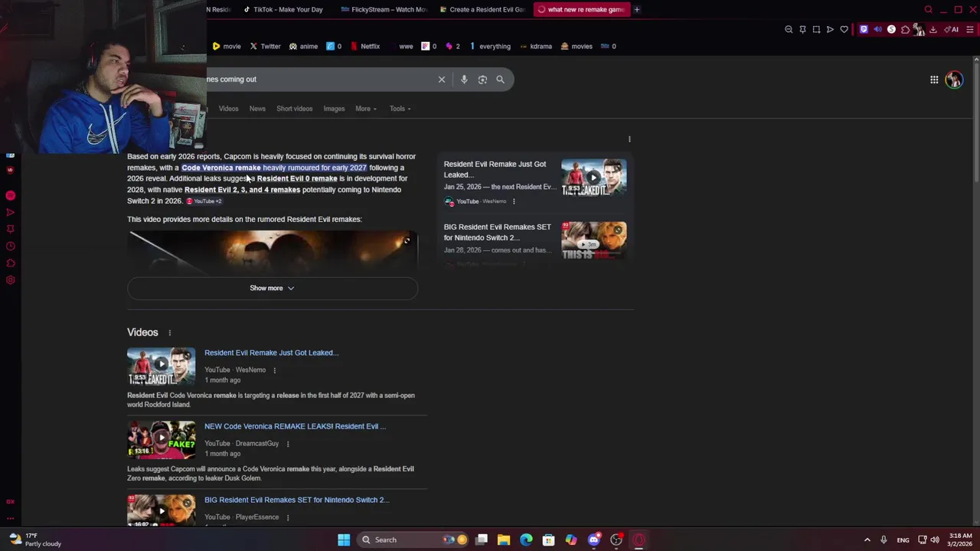Open sidebar Resident Evil Remake Leaked thumbnail
The width and height of the screenshot is (980, 551).
click(x=593, y=178)
